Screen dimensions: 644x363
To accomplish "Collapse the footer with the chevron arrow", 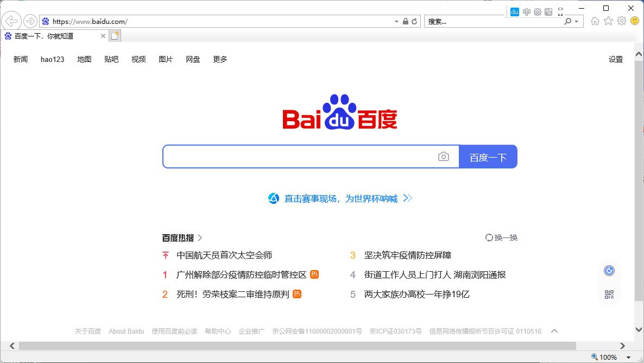I will [554, 330].
